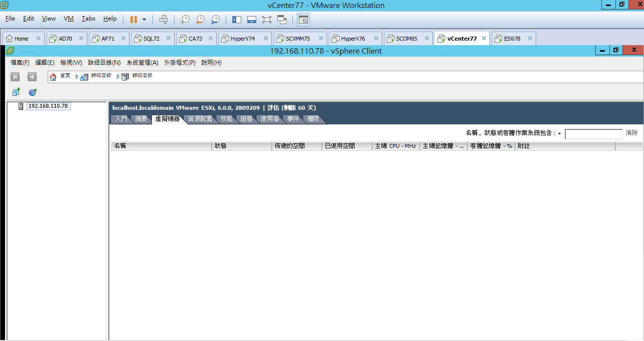The height and width of the screenshot is (341, 644).
Task: Close the AP71 tab
Action: pyautogui.click(x=124, y=38)
